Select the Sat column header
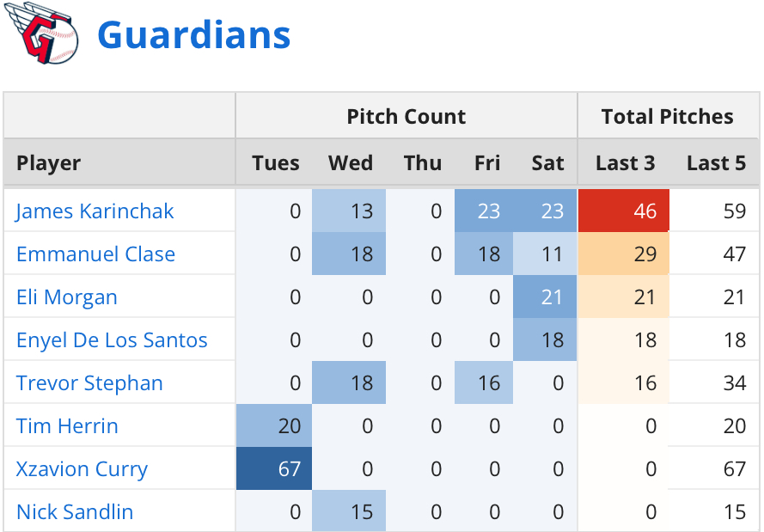The width and height of the screenshot is (764, 532). click(547, 163)
